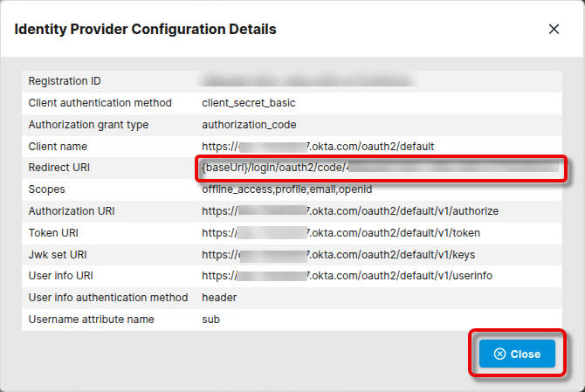The height and width of the screenshot is (392, 585).
Task: Select the Jwk set URI value
Action: coord(338,254)
